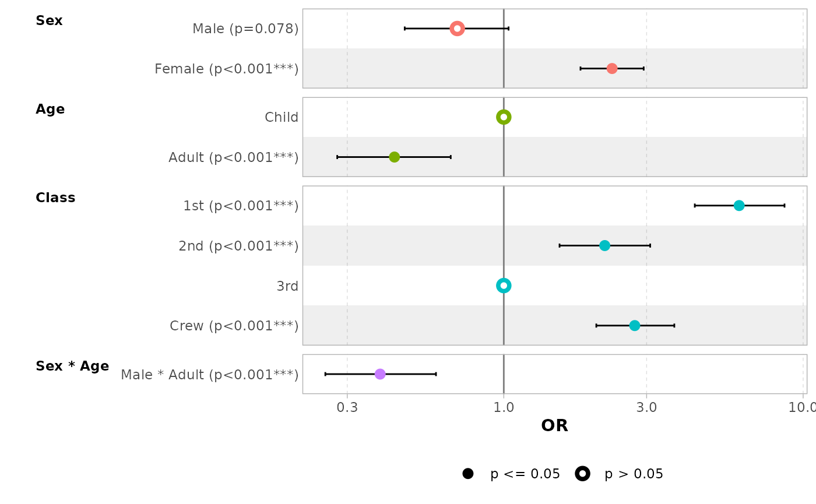Click the Female odds ratio point
This screenshot has width=816, height=504.
pos(612,69)
